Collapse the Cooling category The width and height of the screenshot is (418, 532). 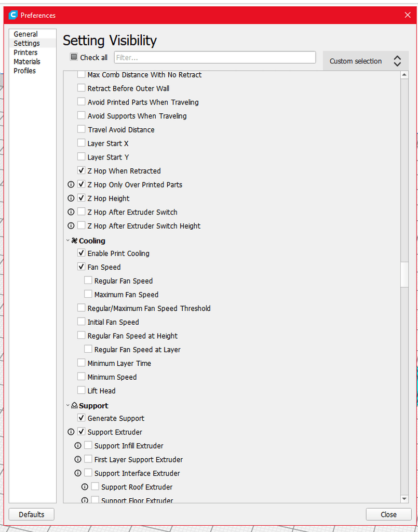click(x=68, y=241)
